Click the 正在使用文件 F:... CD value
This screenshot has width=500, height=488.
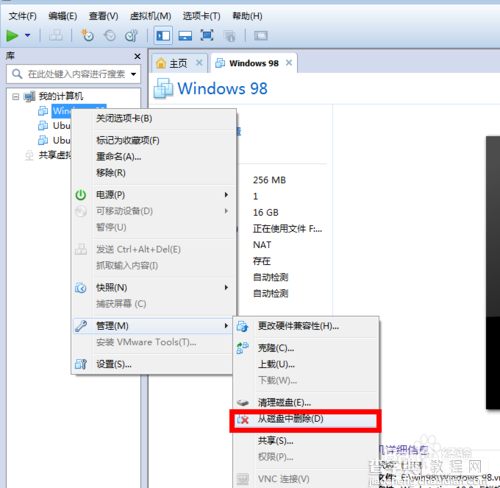[x=287, y=229]
